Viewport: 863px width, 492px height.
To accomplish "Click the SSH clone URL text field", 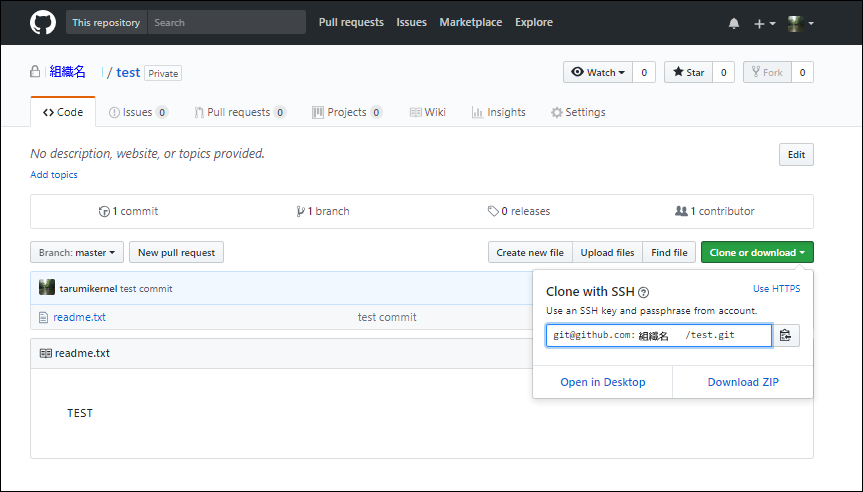I will coord(658,335).
